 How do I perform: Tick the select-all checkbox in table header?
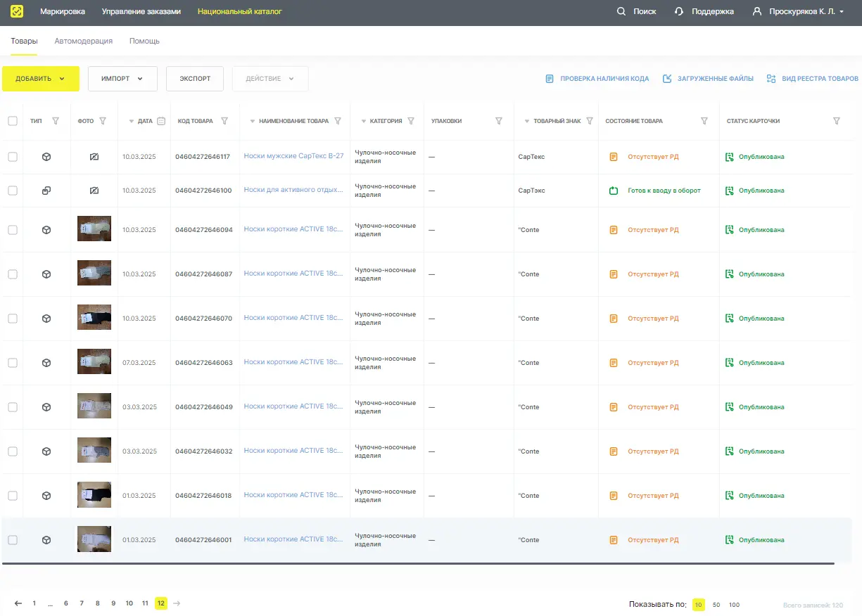tap(13, 121)
